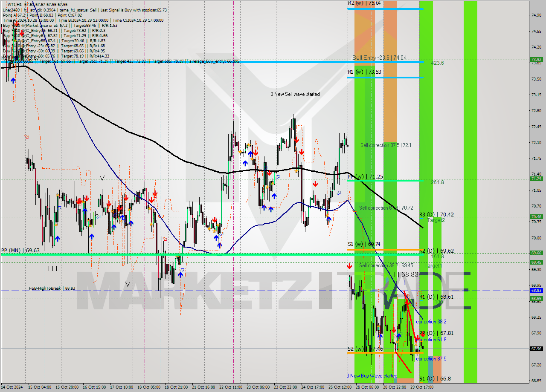Viewport: 546px width, 392px height.
Task: Click the 'Sell Entry -23.6 | 74.04' label
Action: coord(379,58)
